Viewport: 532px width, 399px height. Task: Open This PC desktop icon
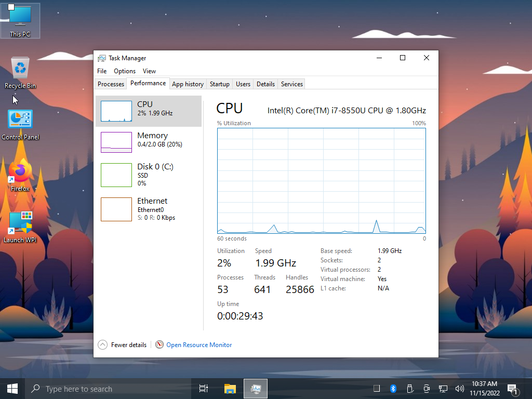(x=20, y=20)
